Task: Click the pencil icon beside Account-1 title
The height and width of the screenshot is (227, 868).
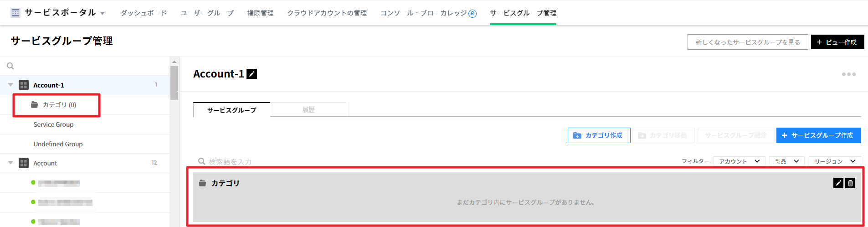Action: (252, 74)
